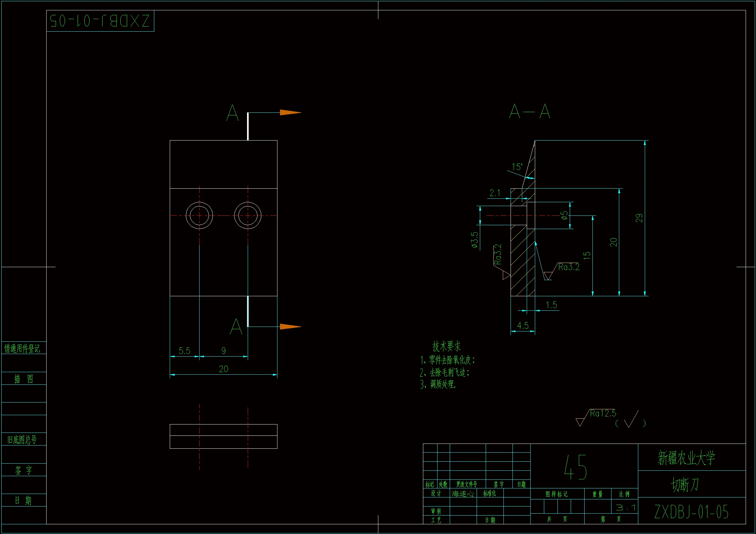Image resolution: width=756 pixels, height=534 pixels.
Task: Click the 技术要求 heading text
Action: (447, 346)
